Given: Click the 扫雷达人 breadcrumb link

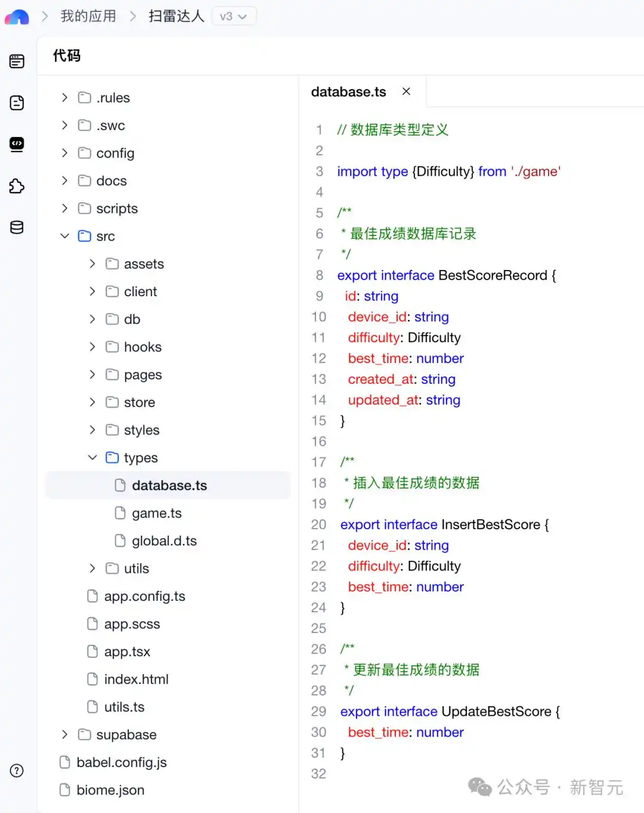Looking at the screenshot, I should [x=175, y=16].
